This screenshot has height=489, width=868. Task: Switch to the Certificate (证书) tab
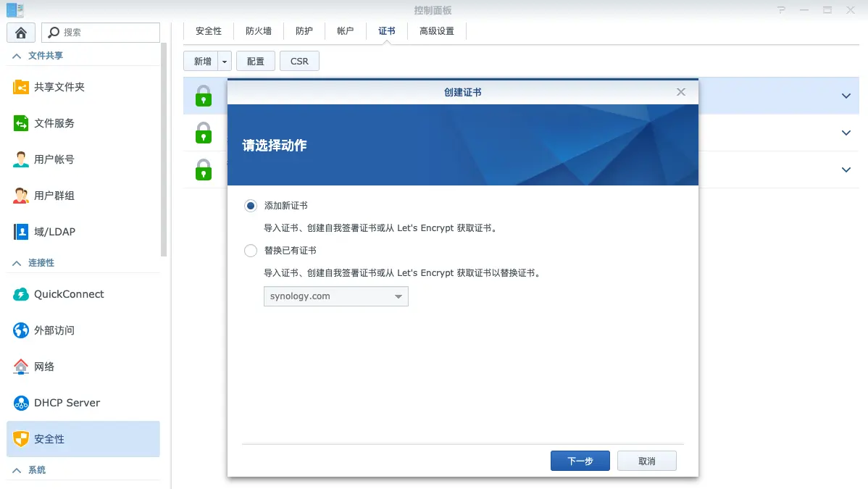click(x=387, y=31)
